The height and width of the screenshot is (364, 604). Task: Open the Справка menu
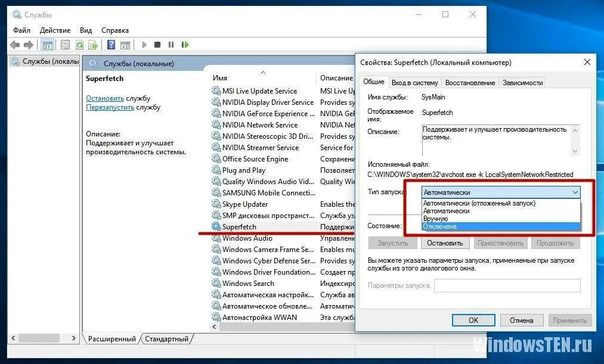coord(115,30)
